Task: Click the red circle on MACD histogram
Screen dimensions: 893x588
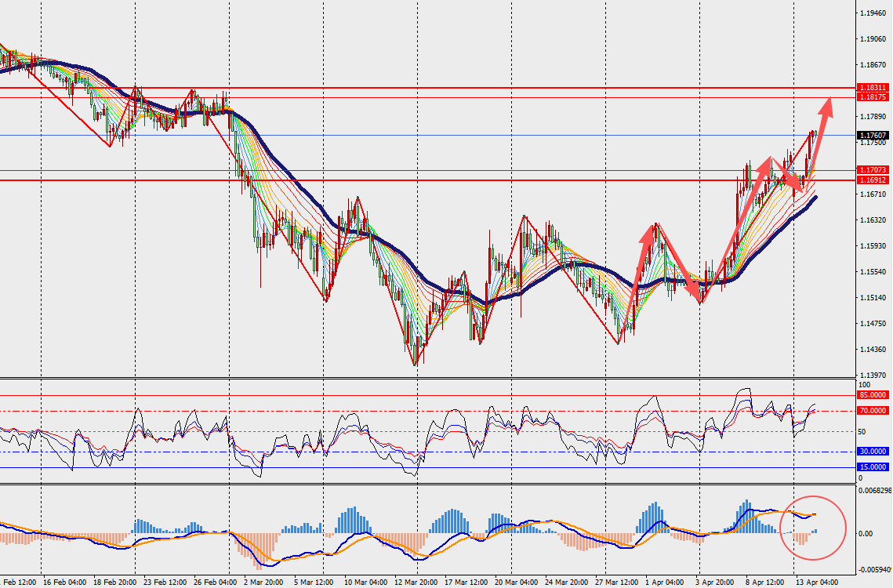Action: (813, 528)
